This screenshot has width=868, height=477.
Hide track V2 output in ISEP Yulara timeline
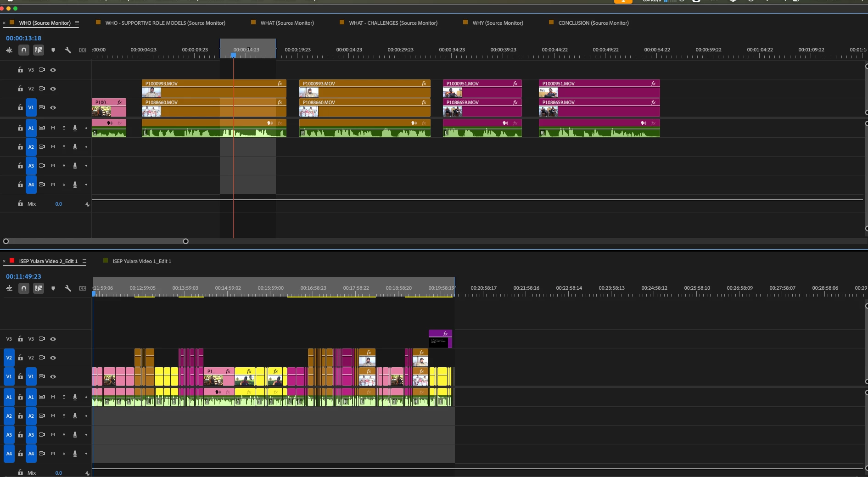click(x=53, y=358)
